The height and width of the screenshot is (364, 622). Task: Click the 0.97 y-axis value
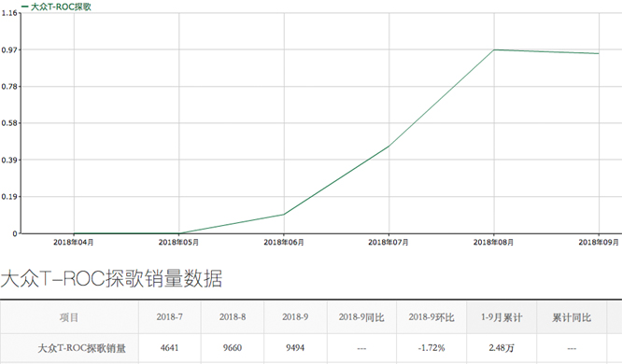tap(9, 49)
